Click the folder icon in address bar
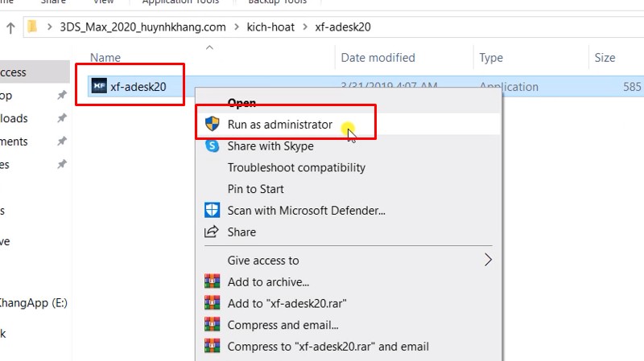 point(33,27)
